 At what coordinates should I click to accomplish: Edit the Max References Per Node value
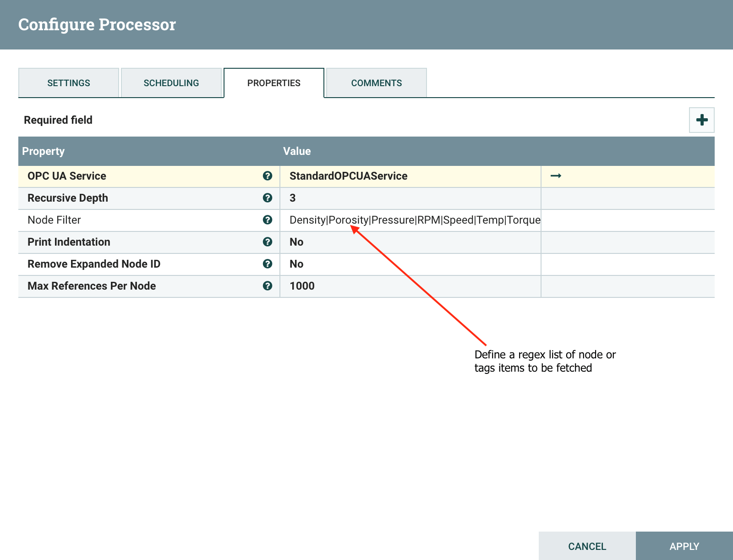tap(410, 286)
